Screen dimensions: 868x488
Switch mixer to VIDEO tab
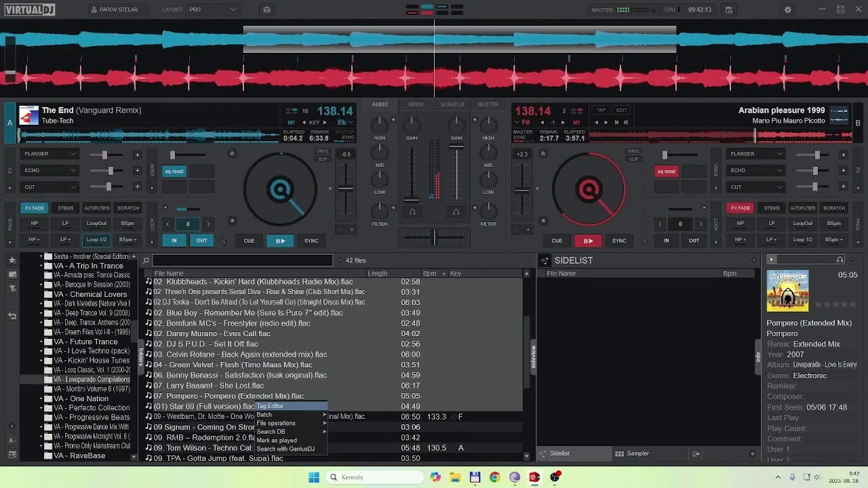[416, 104]
